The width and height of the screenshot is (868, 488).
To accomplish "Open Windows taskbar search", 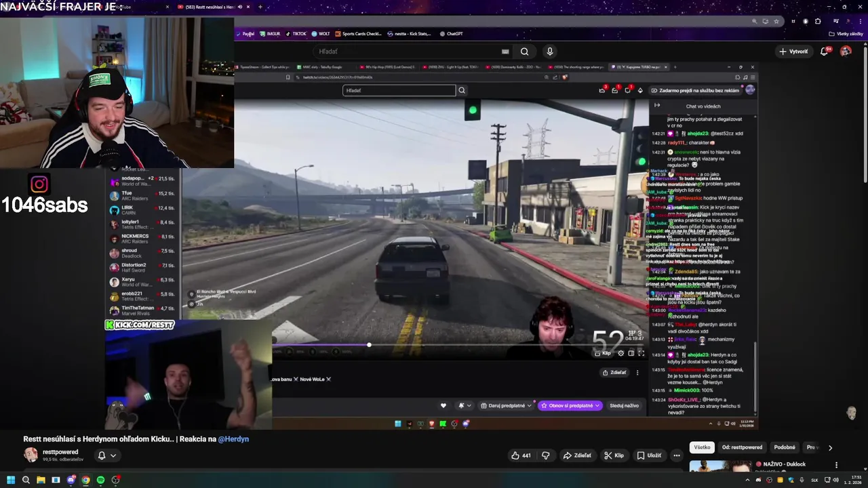I will point(26,480).
